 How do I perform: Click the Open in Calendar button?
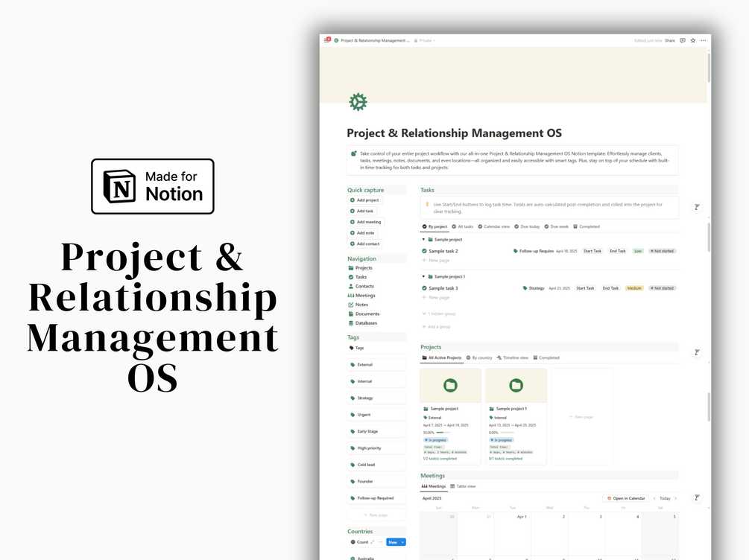click(x=626, y=497)
